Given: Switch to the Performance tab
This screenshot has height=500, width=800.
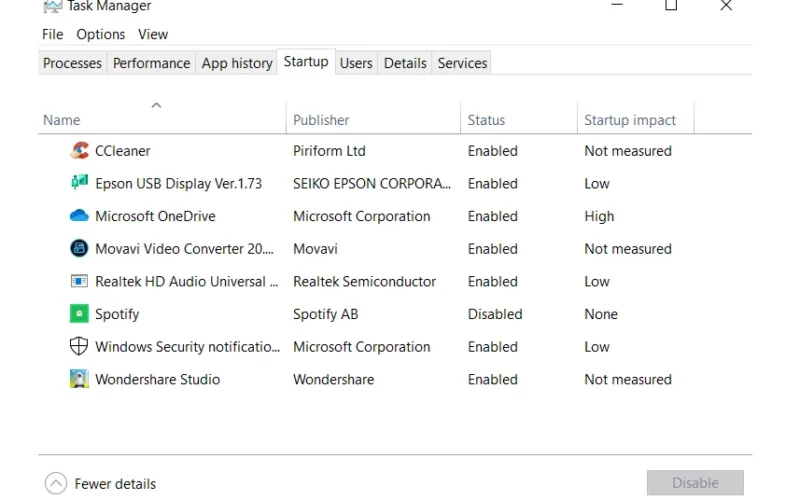Looking at the screenshot, I should coord(152,63).
